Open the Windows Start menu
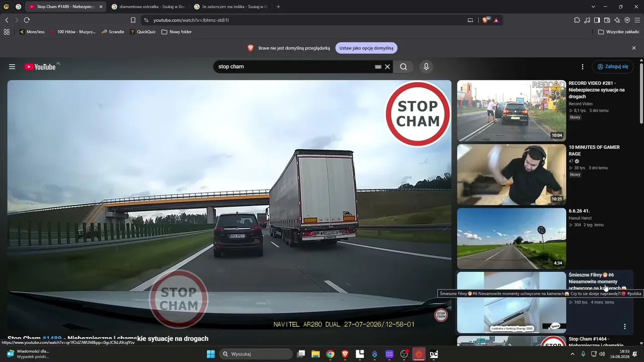This screenshot has height=362, width=644. tap(211, 354)
